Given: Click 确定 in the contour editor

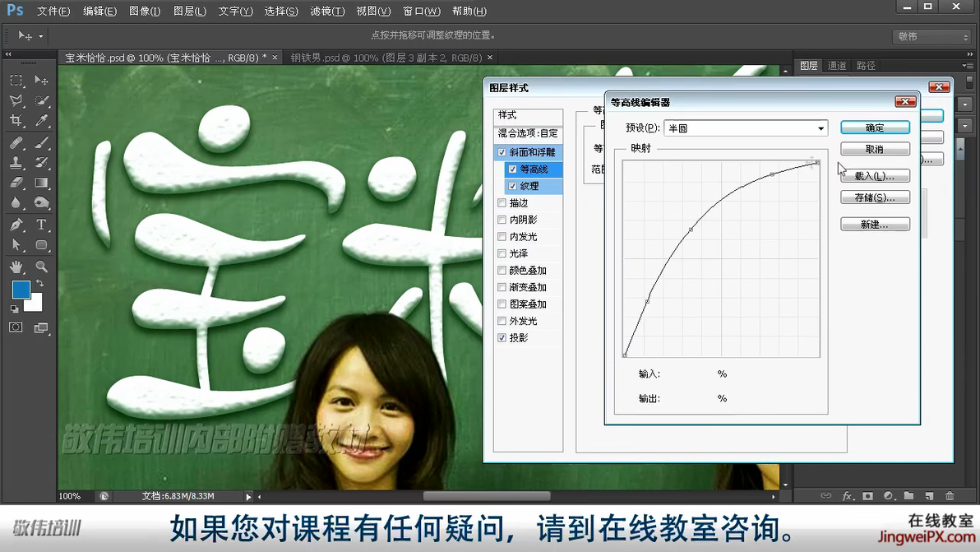Looking at the screenshot, I should tap(875, 128).
